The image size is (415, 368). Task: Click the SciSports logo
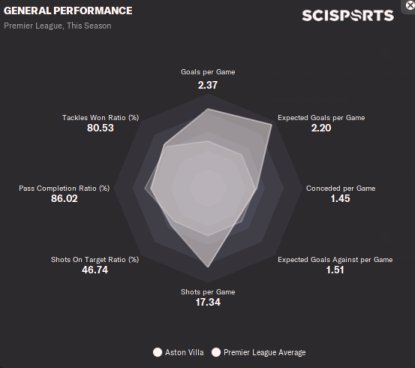pos(348,16)
